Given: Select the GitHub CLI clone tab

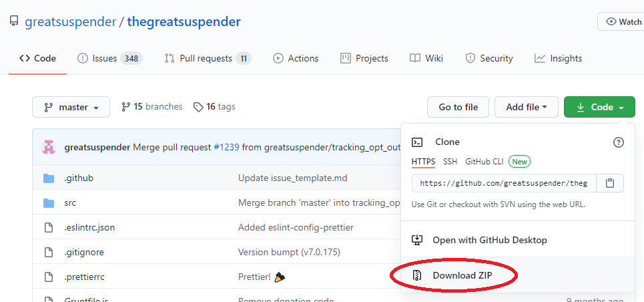Looking at the screenshot, I should coord(485,162).
